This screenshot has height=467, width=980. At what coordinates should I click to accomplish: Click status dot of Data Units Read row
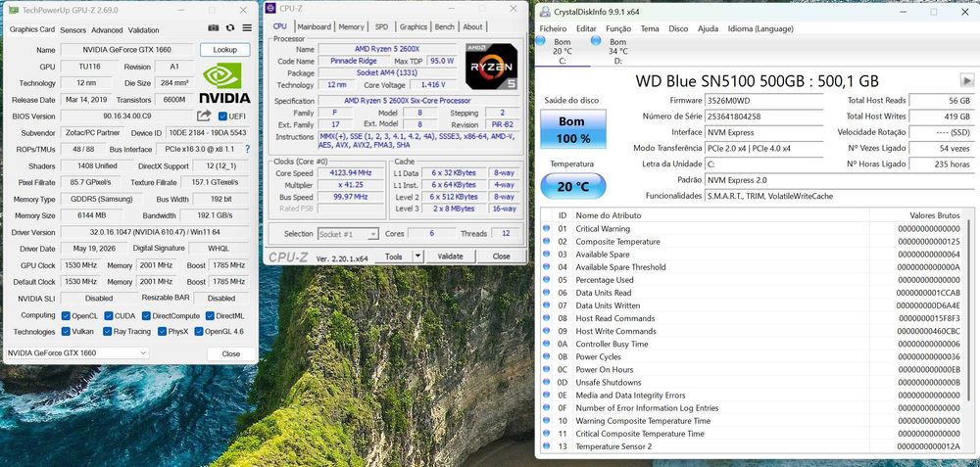[x=546, y=292]
